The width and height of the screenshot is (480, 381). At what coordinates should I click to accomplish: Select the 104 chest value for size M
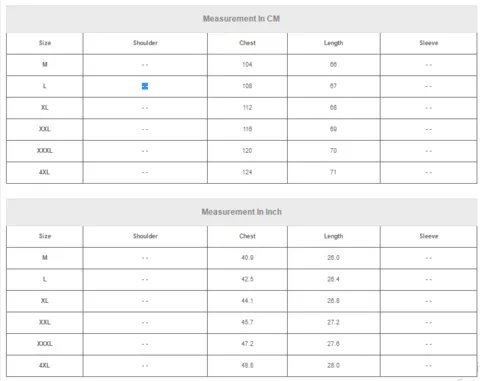pos(247,64)
